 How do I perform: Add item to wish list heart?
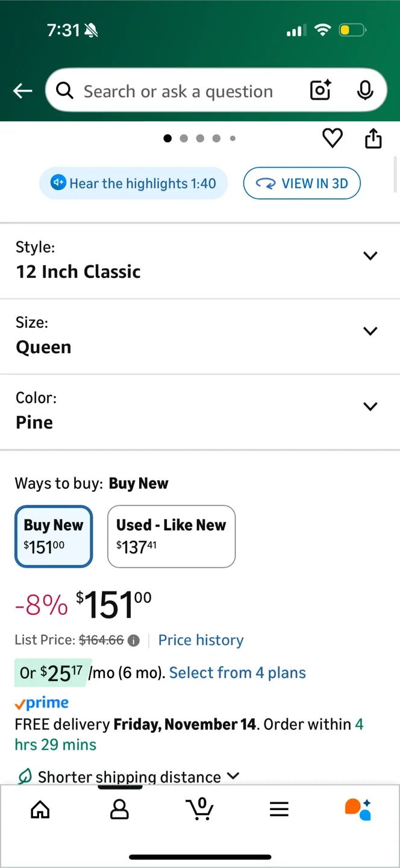tap(333, 139)
